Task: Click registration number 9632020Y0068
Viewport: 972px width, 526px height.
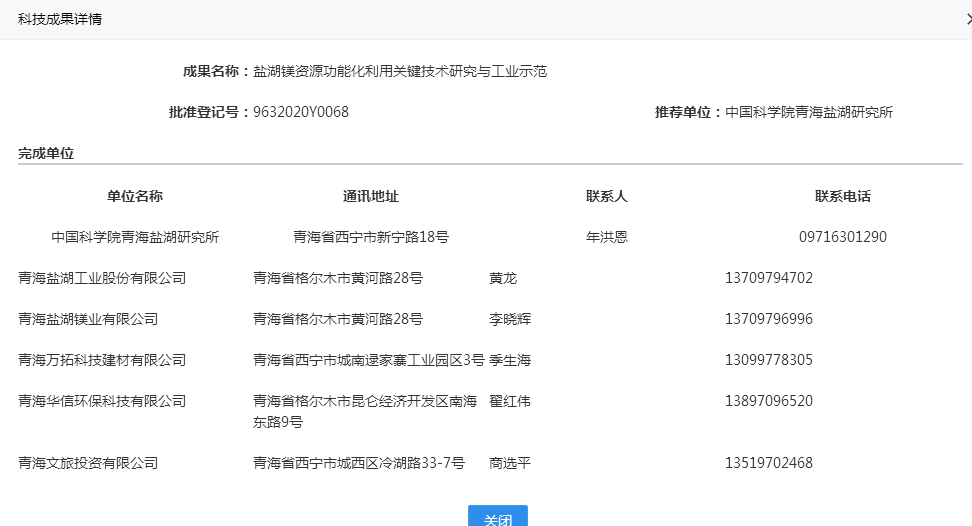Action: pos(301,112)
